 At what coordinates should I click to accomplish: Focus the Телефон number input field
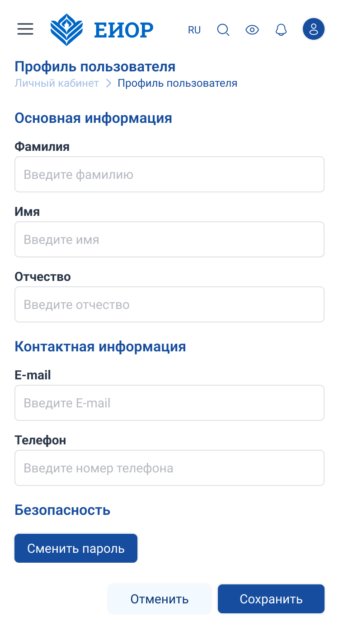pos(169,468)
